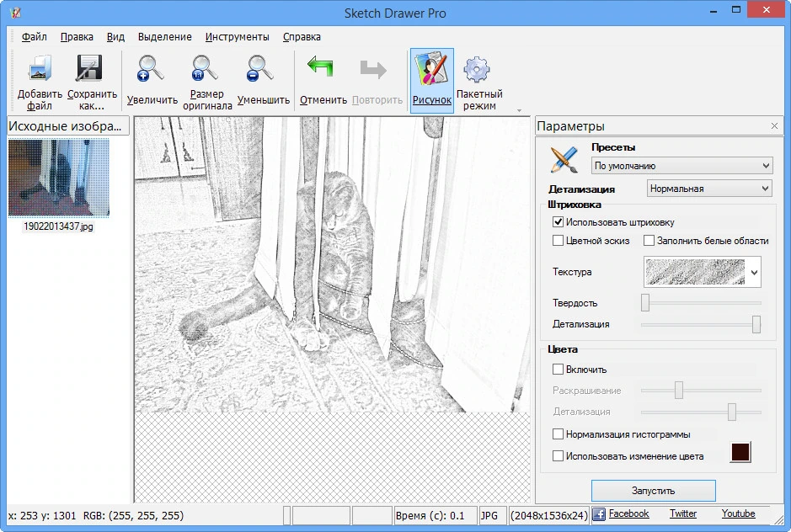Enable the Включить colors checkbox
The width and height of the screenshot is (791, 532).
pyautogui.click(x=558, y=370)
